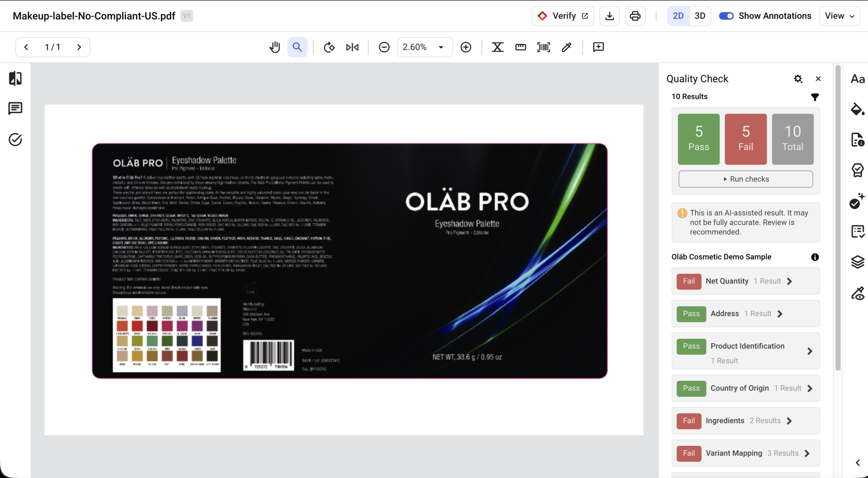Open the approval checkmark sidebar panel
Screen dimensions: 868x478
15,140
